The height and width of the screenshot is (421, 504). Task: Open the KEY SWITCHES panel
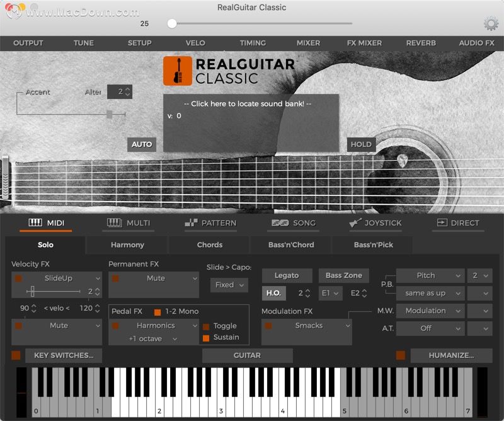(64, 355)
